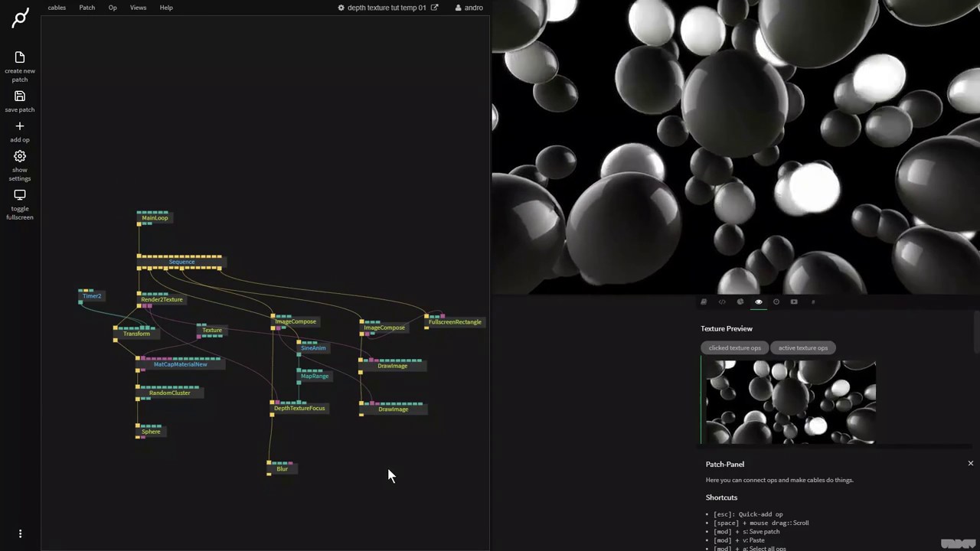Image resolution: width=980 pixels, height=551 pixels.
Task: Select the MatCapMaterialNew op
Action: 180,364
